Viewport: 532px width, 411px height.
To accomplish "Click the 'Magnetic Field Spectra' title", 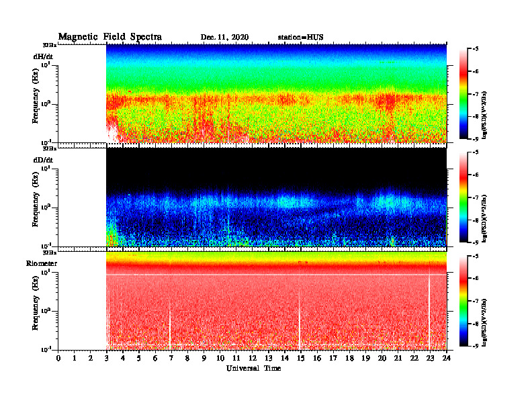I will point(109,37).
